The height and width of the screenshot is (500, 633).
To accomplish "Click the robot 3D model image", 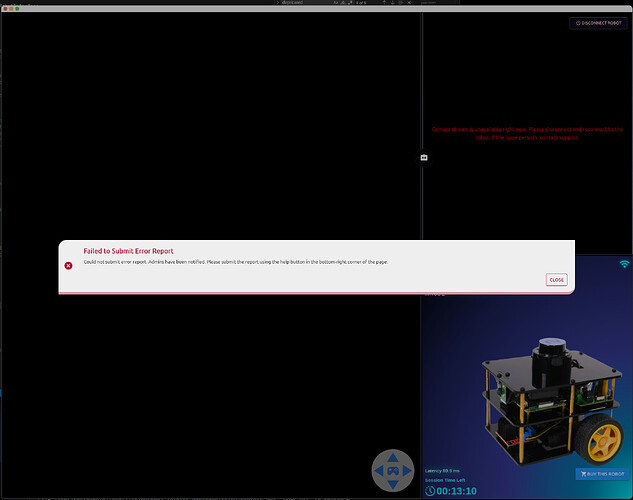I will coord(553,402).
